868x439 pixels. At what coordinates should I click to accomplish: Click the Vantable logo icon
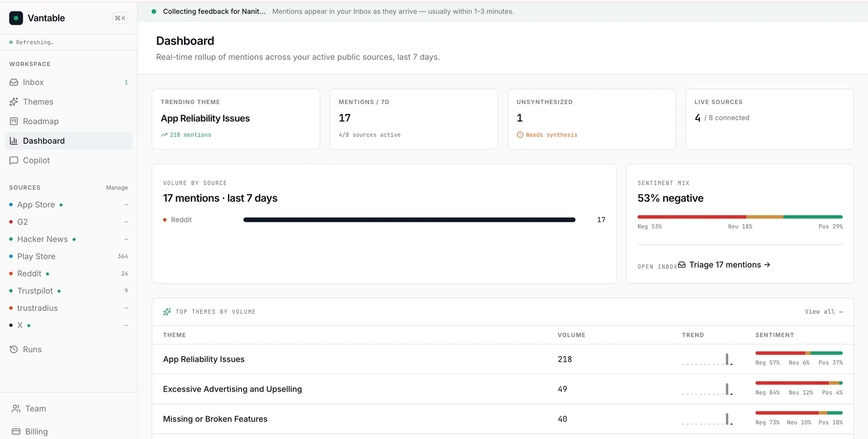click(16, 18)
